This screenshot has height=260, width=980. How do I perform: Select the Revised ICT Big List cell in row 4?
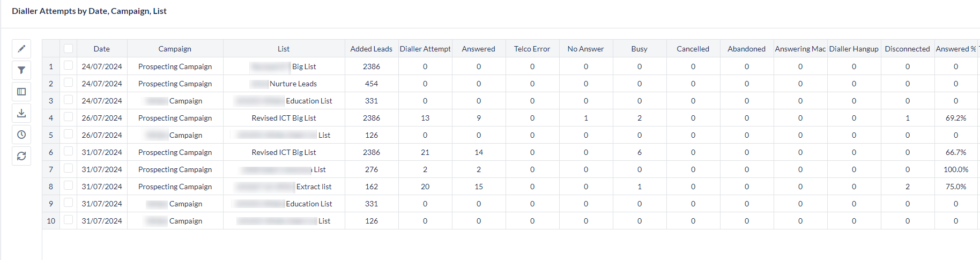pyautogui.click(x=284, y=118)
